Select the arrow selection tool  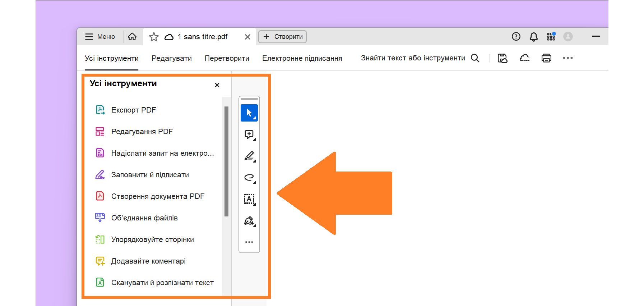coord(249,113)
